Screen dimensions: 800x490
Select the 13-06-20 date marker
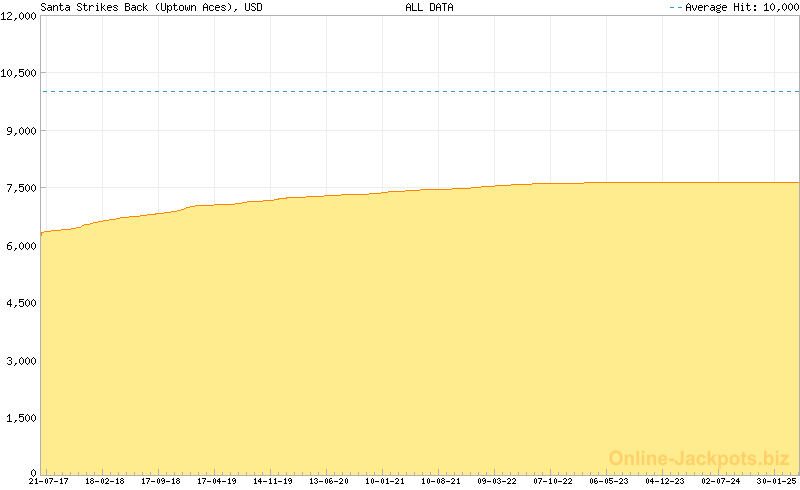[x=329, y=481]
